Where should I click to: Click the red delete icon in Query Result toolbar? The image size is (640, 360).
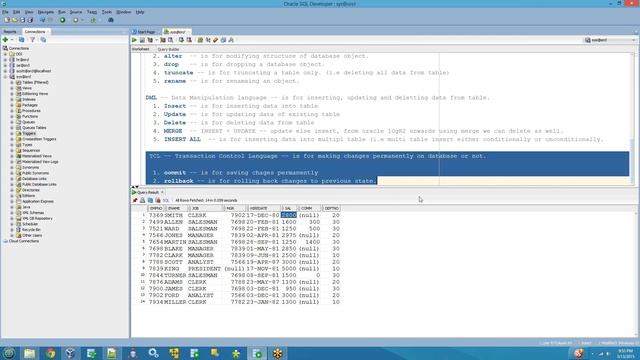[158, 200]
